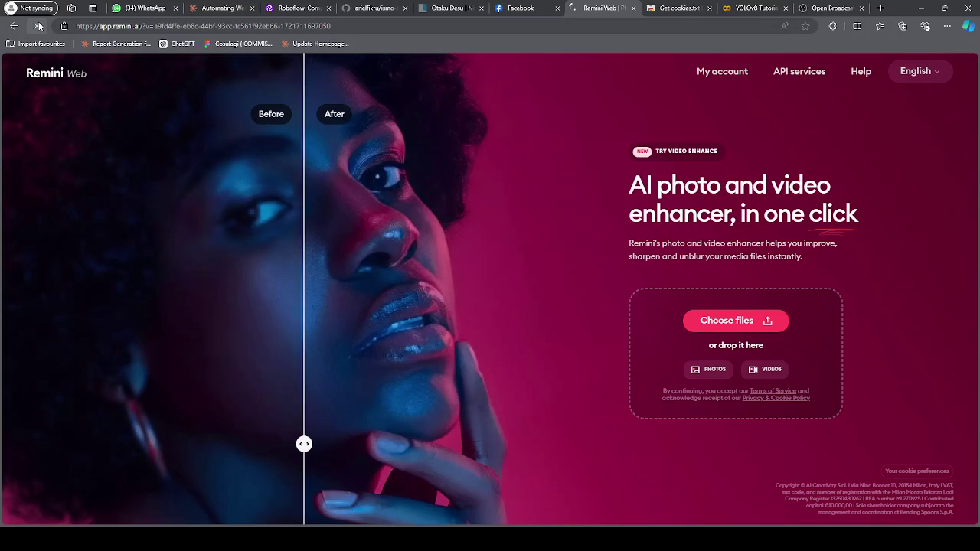Screen dimensions: 980x551
Task: Open the My account menu item
Action: 722,71
